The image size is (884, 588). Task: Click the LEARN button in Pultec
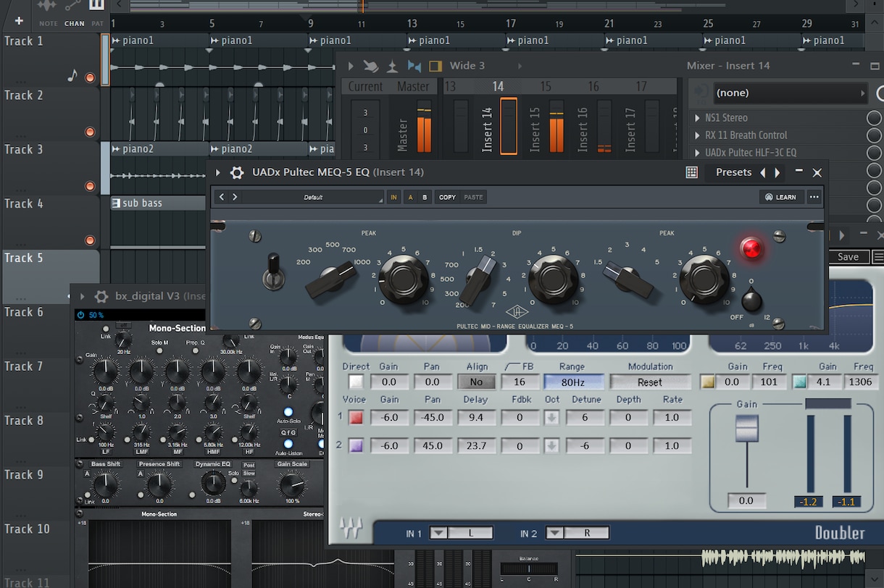[x=781, y=197]
